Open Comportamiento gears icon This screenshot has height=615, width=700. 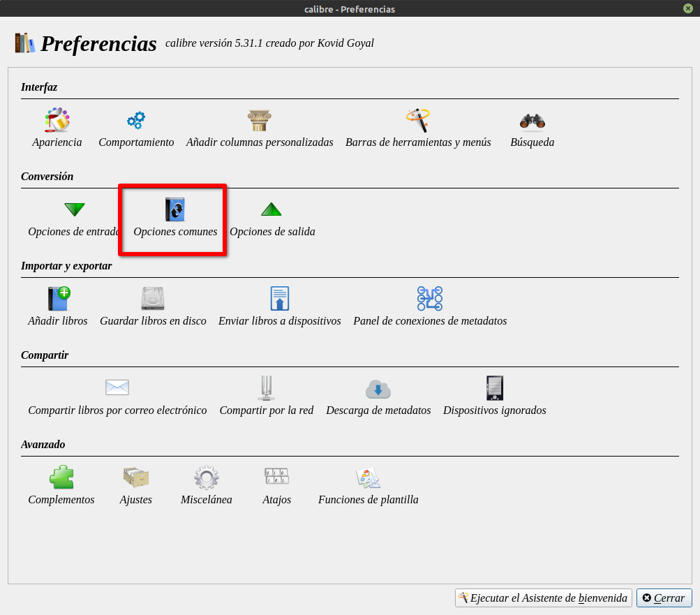[x=136, y=119]
